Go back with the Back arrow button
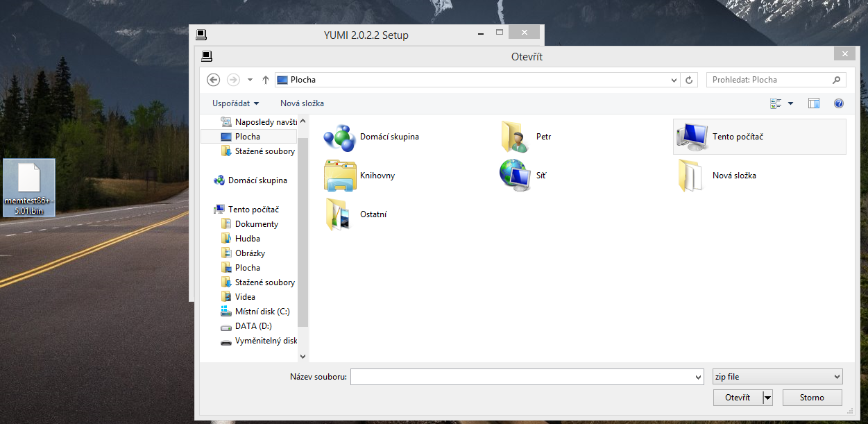This screenshot has height=424, width=868. pos(214,80)
